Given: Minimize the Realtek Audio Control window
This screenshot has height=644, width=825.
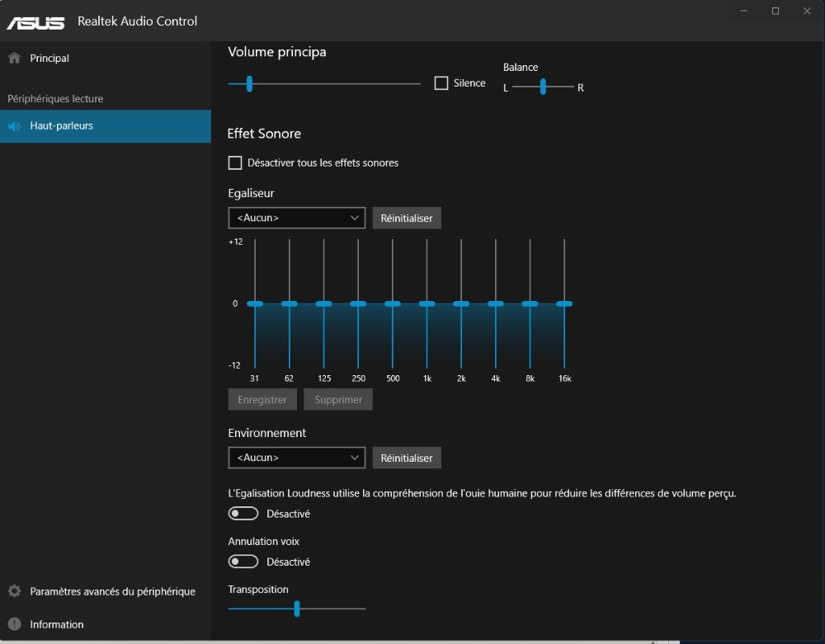Looking at the screenshot, I should [x=743, y=12].
